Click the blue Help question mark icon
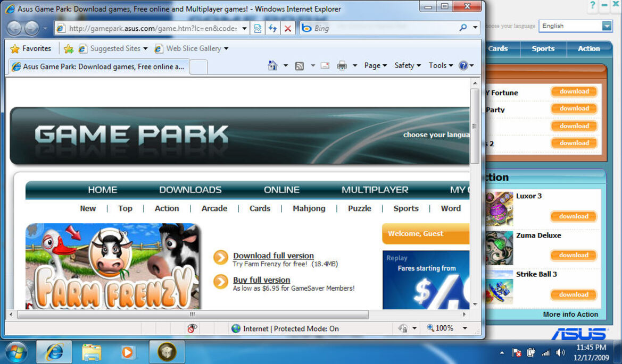 pos(463,65)
